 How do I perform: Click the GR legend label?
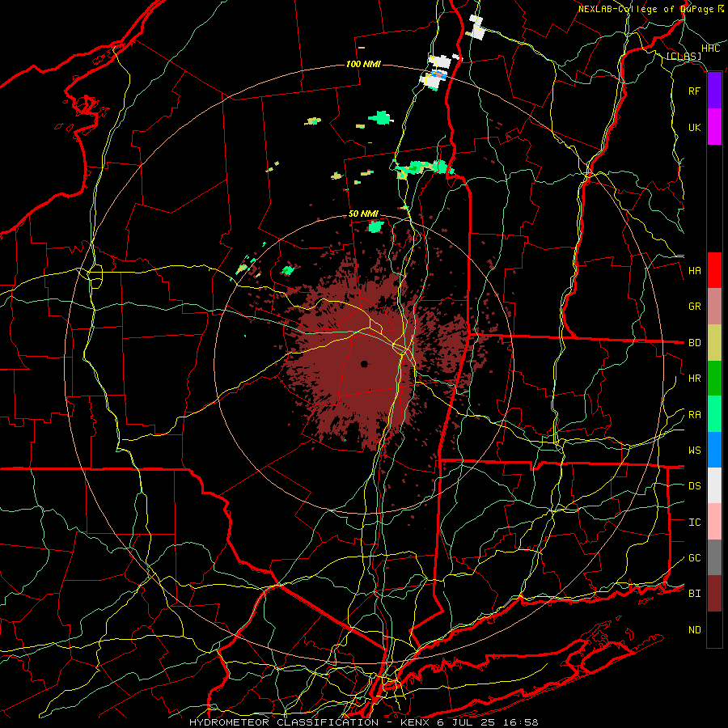click(695, 307)
